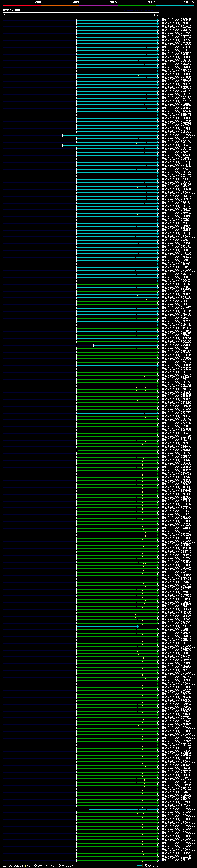Select label UniRef100_A9TQU1
The width and height of the screenshot is (197, 868).
coord(177,77)
